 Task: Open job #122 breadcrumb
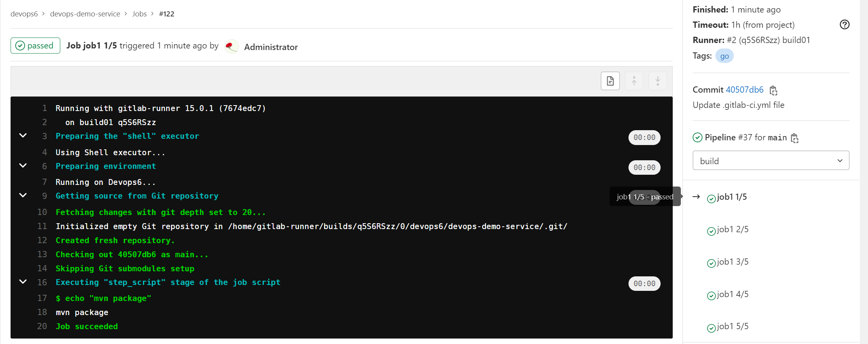(x=167, y=14)
